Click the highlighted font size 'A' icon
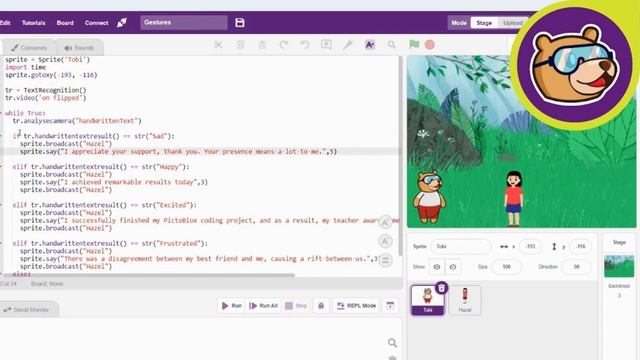This screenshot has width=640, height=360. [370, 45]
